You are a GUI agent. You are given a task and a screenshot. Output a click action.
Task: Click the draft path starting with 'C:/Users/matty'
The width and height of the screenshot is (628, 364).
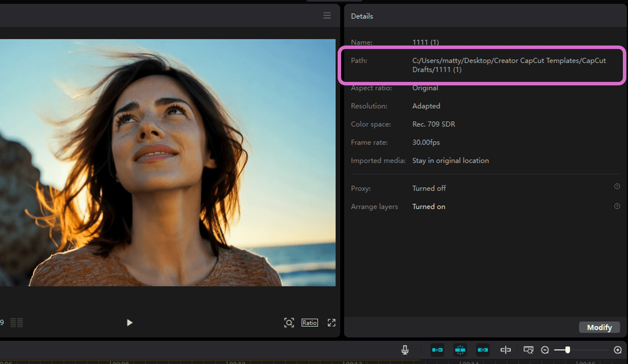509,65
